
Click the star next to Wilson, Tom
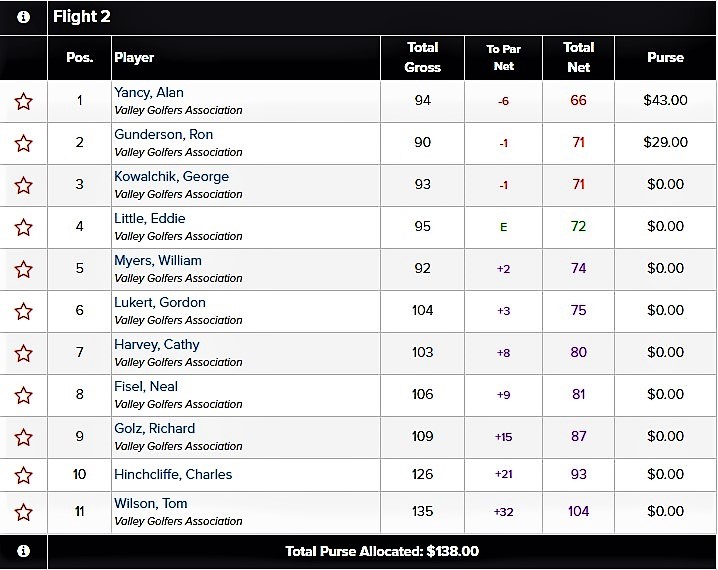coord(23,512)
